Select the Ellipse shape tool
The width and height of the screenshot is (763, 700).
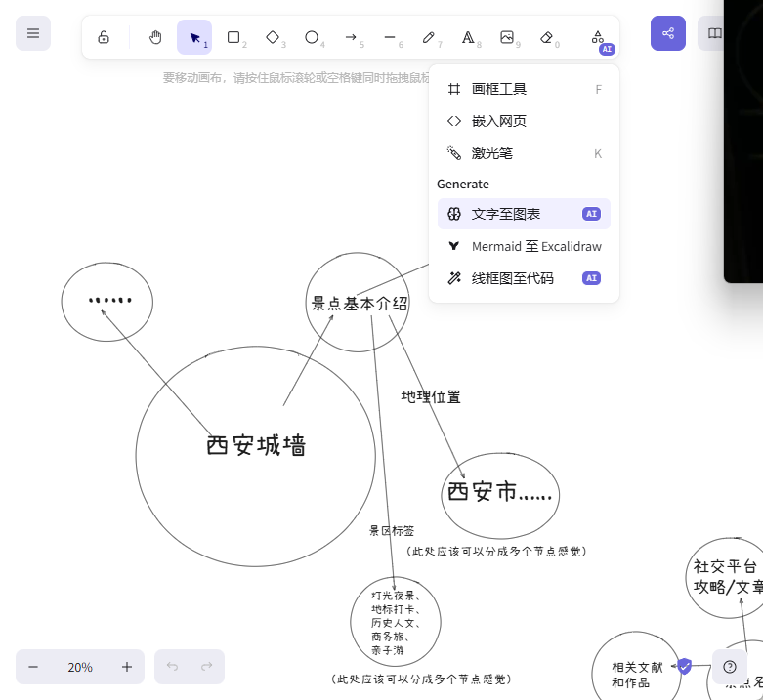(312, 37)
